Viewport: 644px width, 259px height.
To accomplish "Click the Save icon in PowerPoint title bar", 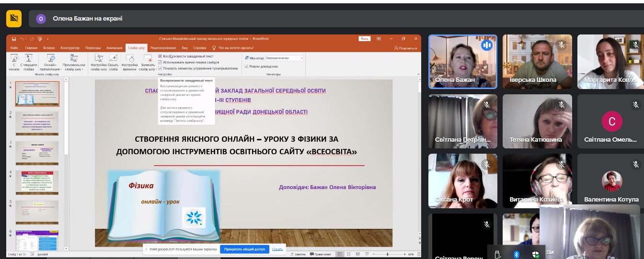I will 14,39.
